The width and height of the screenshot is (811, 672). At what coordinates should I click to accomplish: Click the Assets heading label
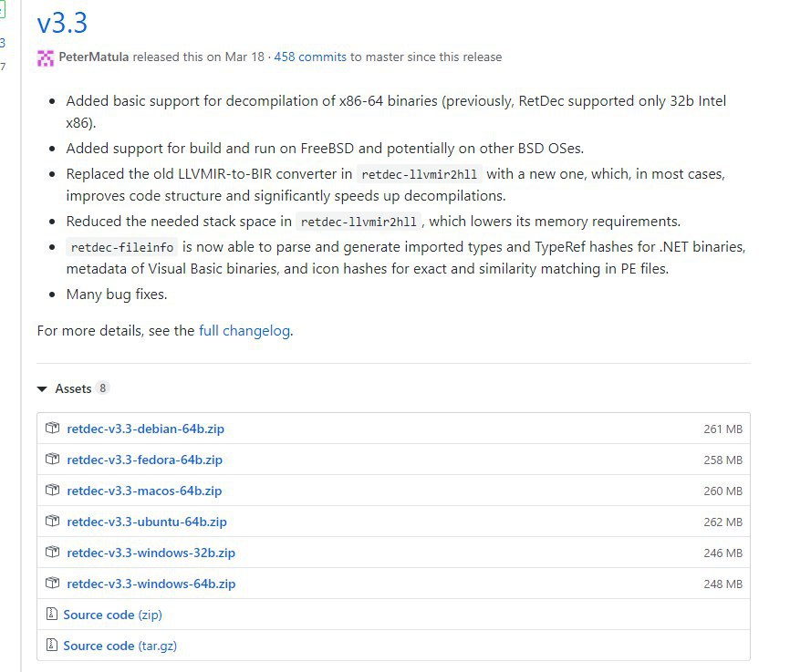tap(74, 388)
